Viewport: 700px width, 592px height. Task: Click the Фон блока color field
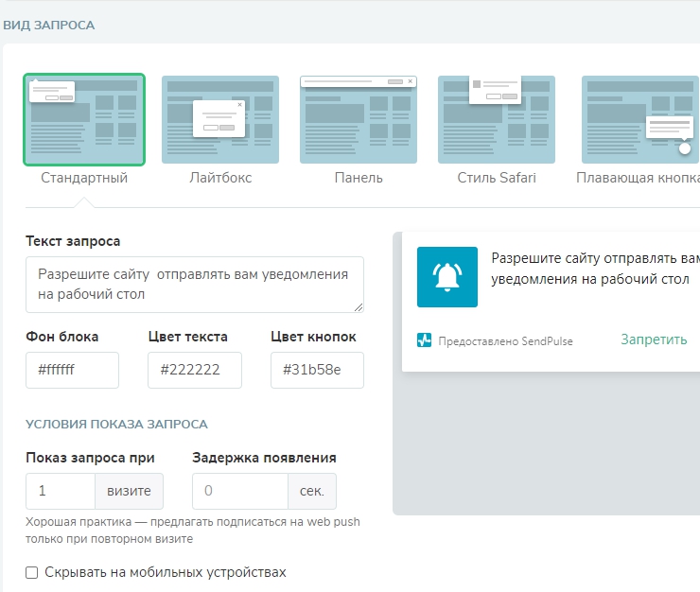pyautogui.click(x=73, y=370)
